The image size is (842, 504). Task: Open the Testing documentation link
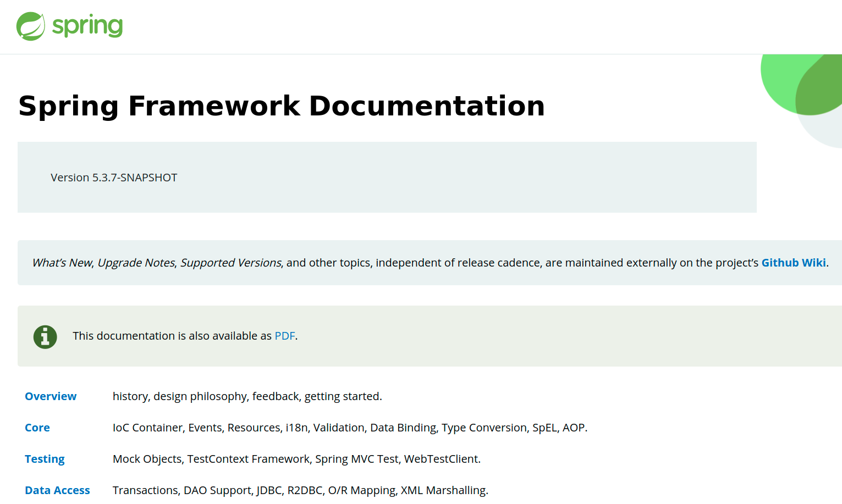coord(45,459)
